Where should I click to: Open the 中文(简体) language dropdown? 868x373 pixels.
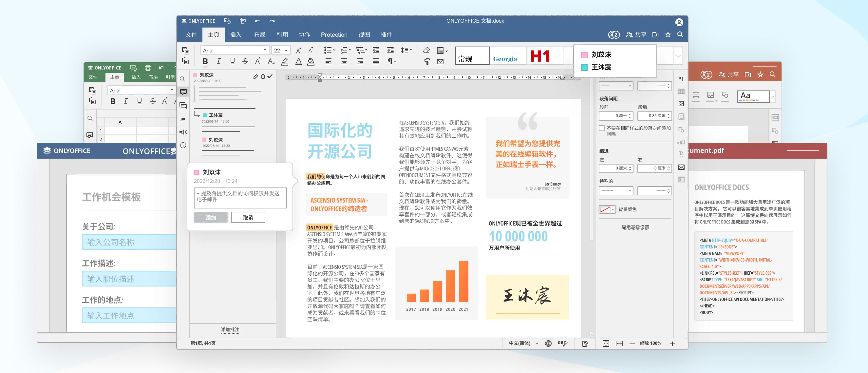(x=523, y=343)
